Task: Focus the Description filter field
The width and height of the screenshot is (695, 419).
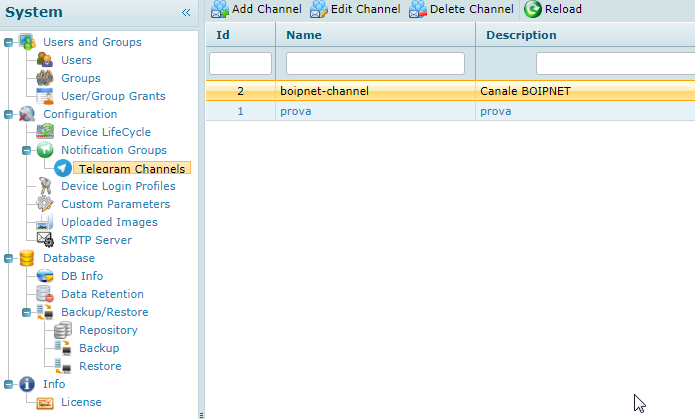Action: (615, 63)
